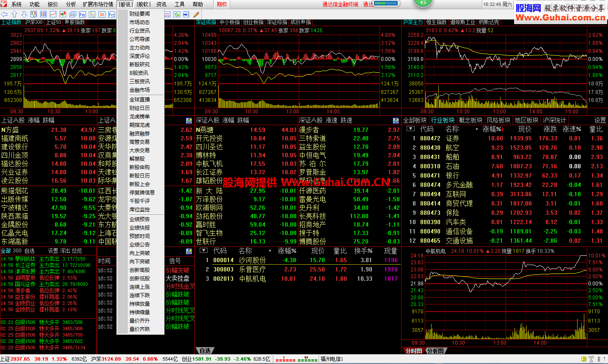Click the application logo icon
The width and height of the screenshot is (608, 364).
[5, 4]
